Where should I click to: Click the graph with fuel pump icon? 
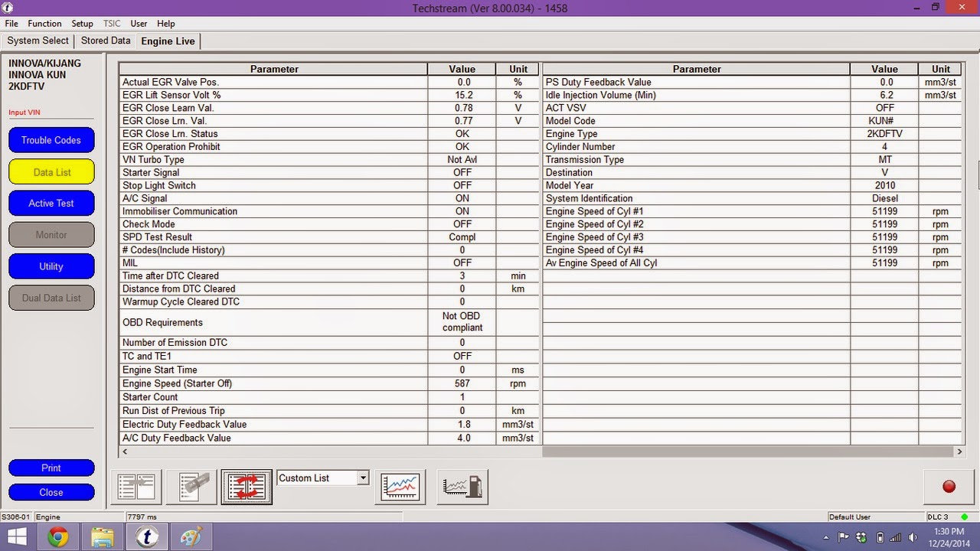click(462, 487)
